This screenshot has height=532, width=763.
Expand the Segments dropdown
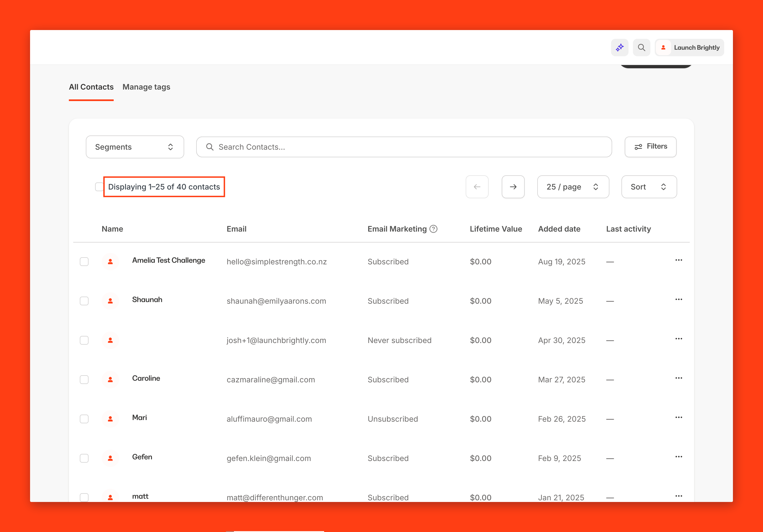point(134,147)
